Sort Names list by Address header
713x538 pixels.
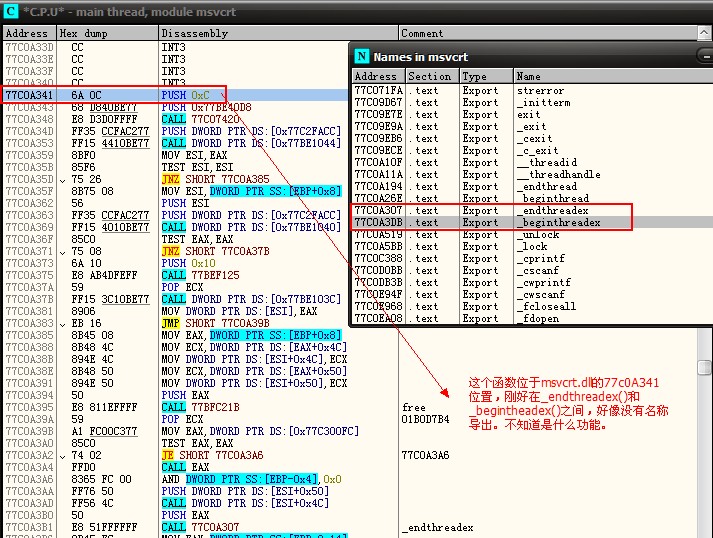tap(379, 76)
